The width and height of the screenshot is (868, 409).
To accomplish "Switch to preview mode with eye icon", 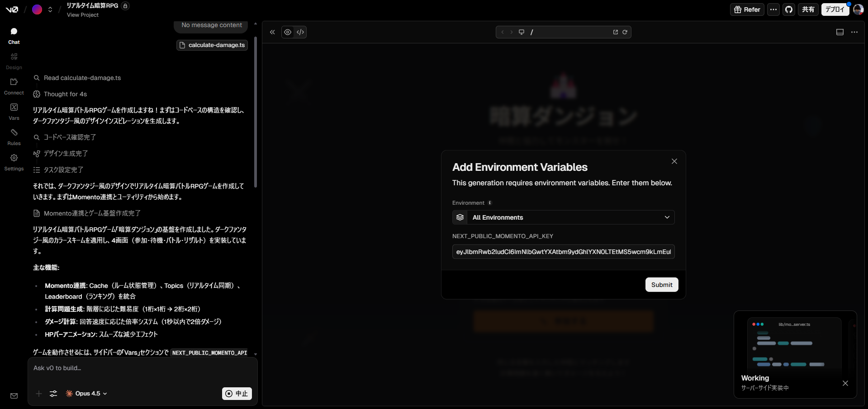I will click(288, 32).
